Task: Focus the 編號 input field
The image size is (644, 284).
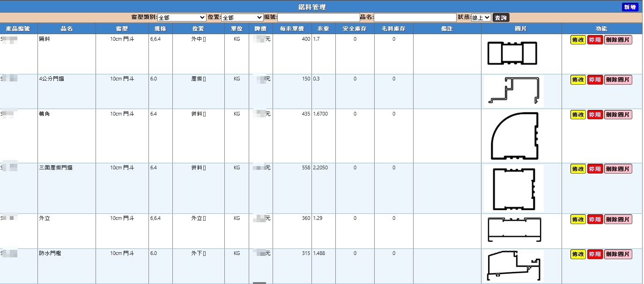Action: click(x=318, y=17)
